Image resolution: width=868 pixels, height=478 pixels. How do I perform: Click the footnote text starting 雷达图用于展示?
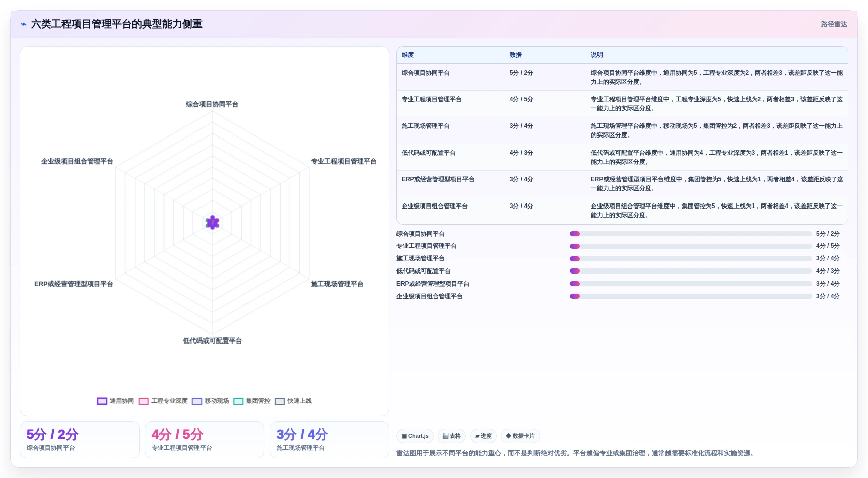[576, 453]
